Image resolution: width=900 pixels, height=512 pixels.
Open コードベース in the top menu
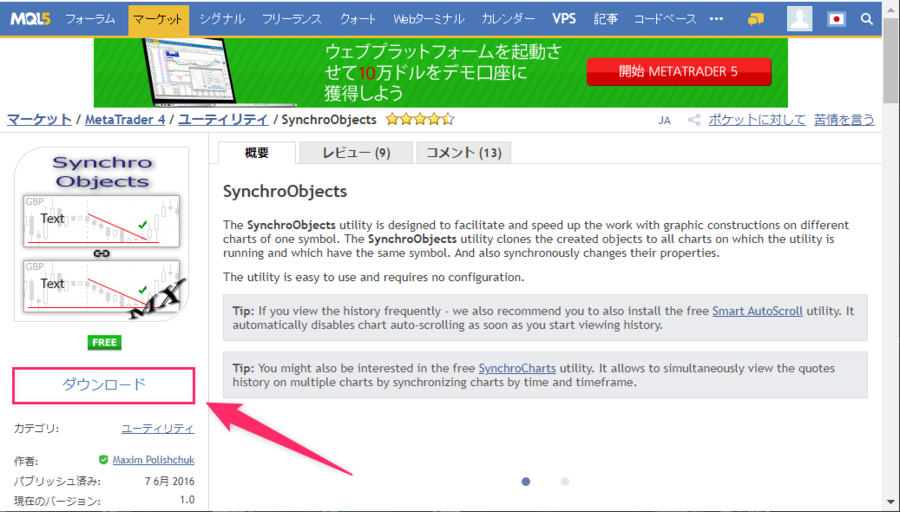(665, 19)
